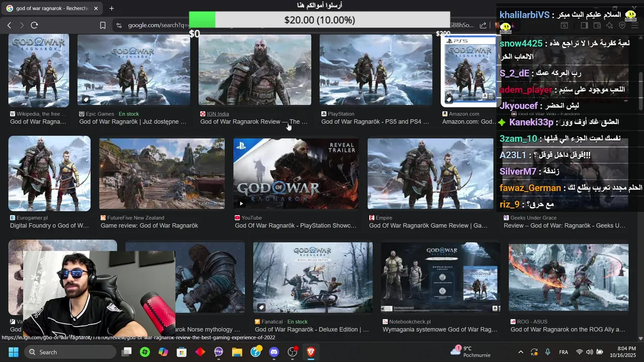The image size is (644, 362).
Task: Click the 'Geeks Under Grace' source label
Action: point(533,218)
